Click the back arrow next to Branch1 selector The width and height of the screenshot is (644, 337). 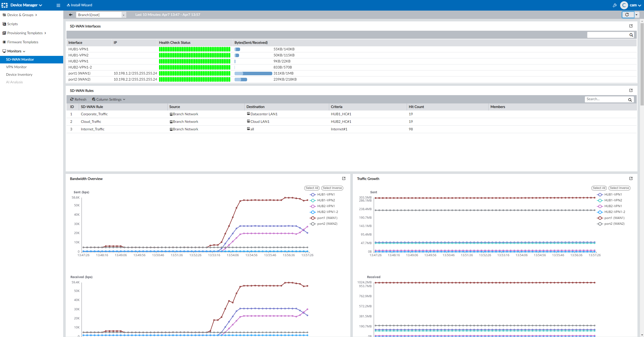tap(70, 15)
